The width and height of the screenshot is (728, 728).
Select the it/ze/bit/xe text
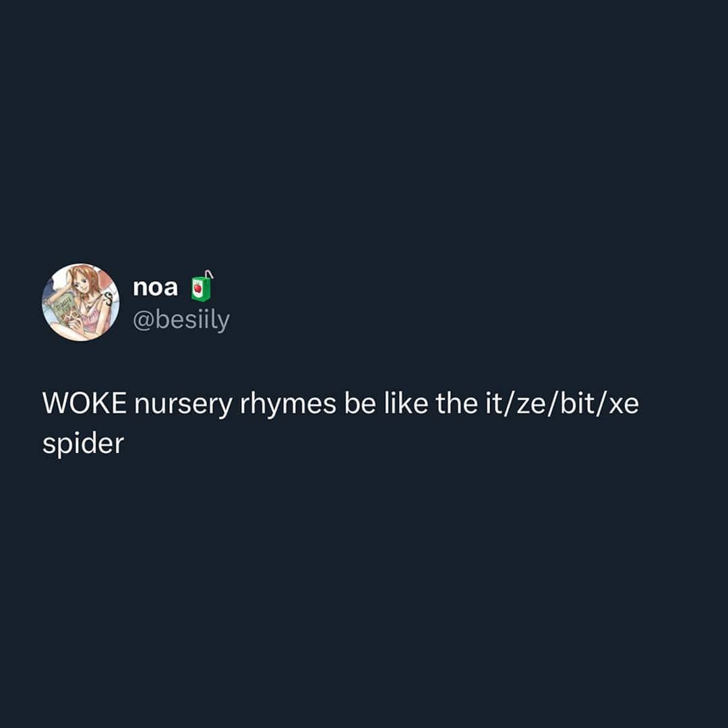(562, 403)
